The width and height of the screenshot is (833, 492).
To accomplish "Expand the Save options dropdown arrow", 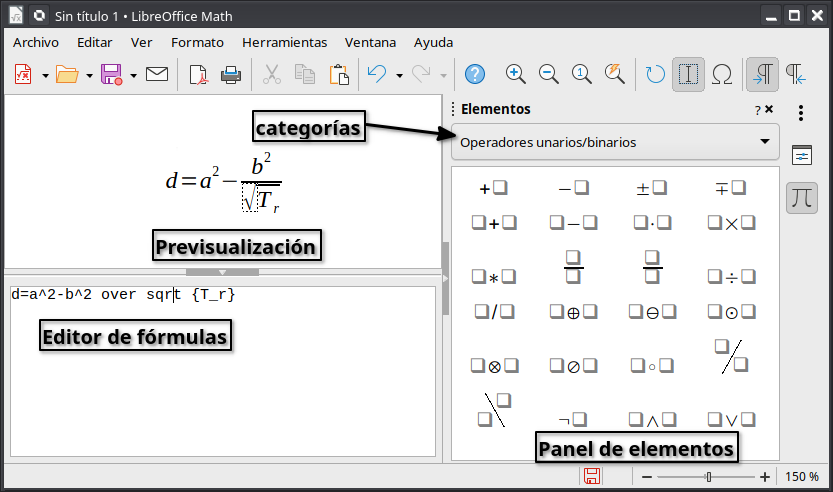I will click(133, 75).
